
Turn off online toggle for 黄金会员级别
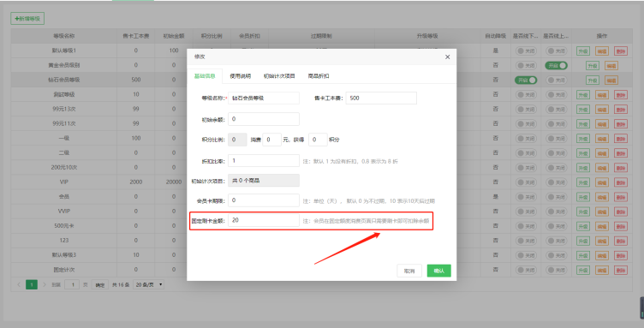tap(556, 65)
